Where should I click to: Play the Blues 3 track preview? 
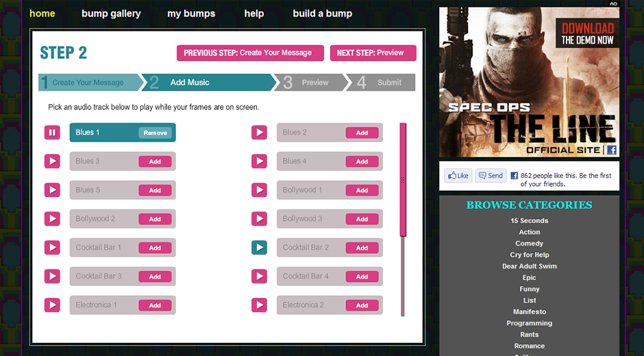pyautogui.click(x=53, y=162)
